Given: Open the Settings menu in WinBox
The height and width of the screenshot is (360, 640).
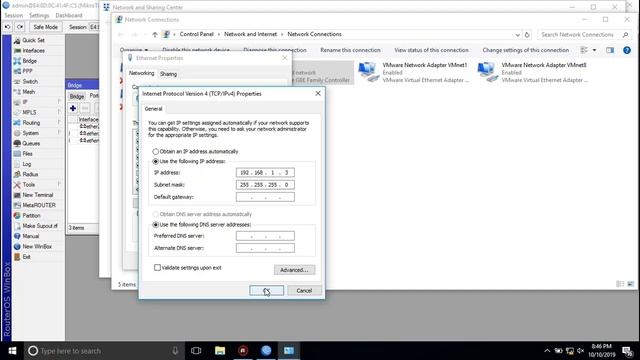Looking at the screenshot, I should [39, 16].
